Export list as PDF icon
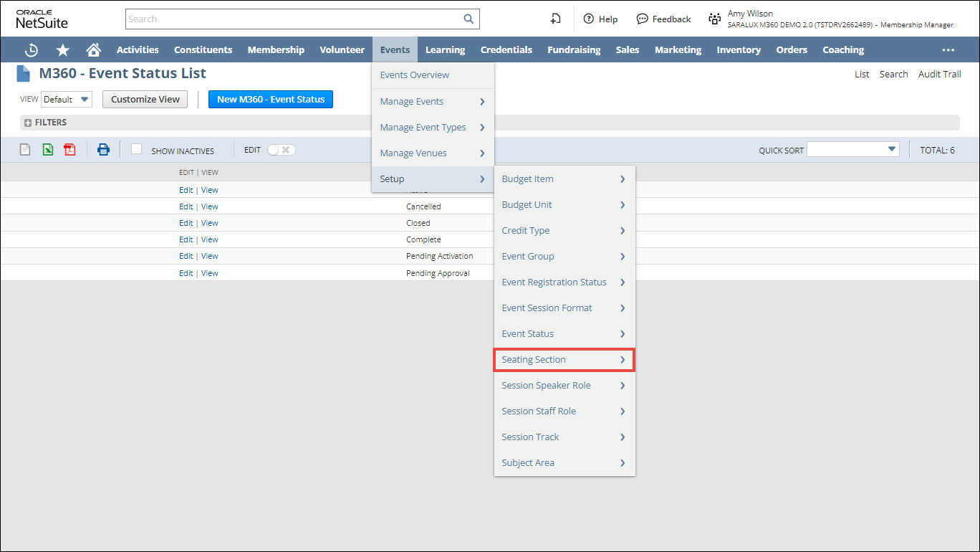Image resolution: width=980 pixels, height=552 pixels. click(69, 150)
